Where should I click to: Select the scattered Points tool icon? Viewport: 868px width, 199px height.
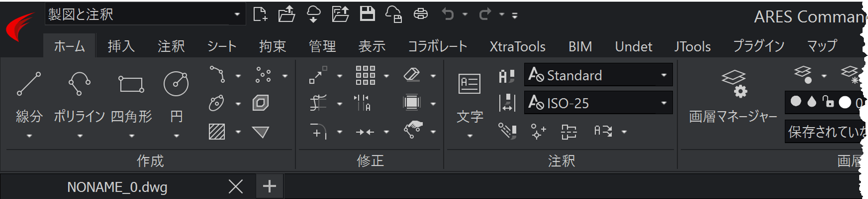263,75
